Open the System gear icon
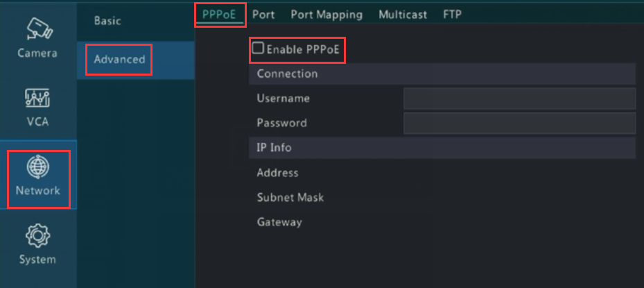Viewport: 644px width, 288px height. point(37,236)
